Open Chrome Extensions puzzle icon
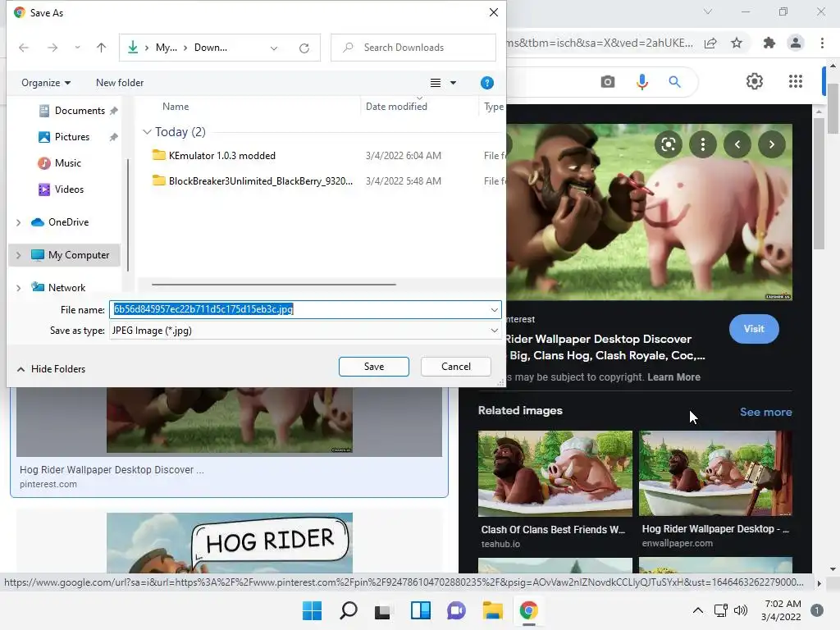 point(769,43)
